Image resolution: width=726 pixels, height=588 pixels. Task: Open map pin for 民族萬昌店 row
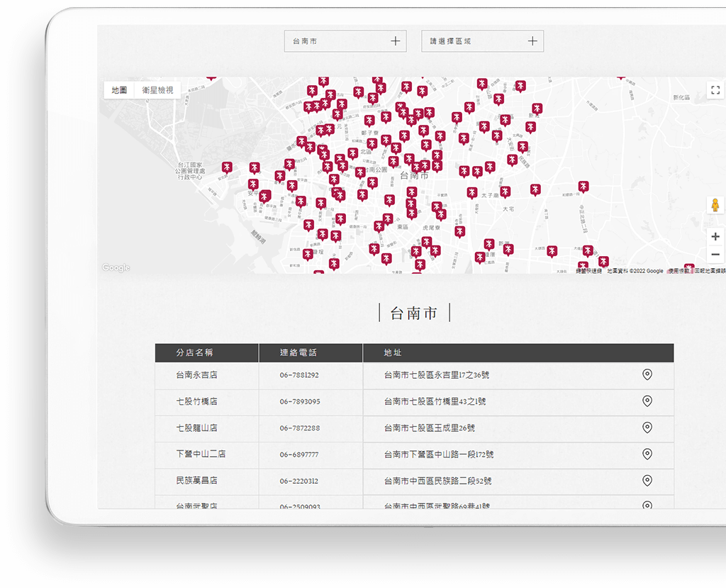[x=647, y=480]
